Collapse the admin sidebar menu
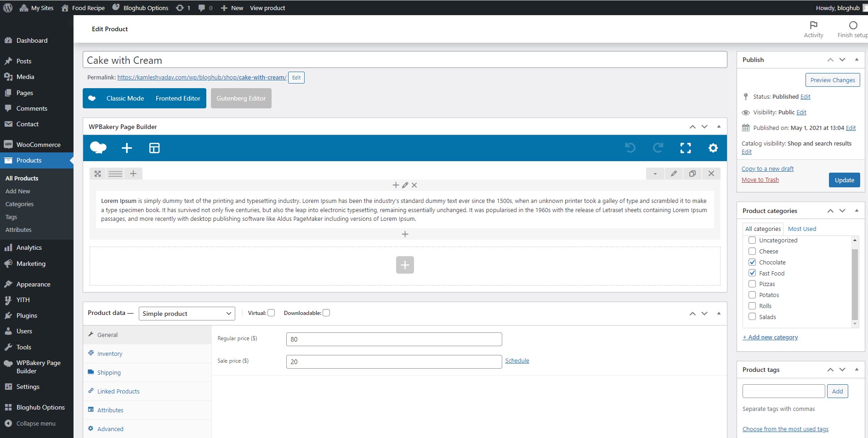Screen dimensions: 868x438 (30, 423)
